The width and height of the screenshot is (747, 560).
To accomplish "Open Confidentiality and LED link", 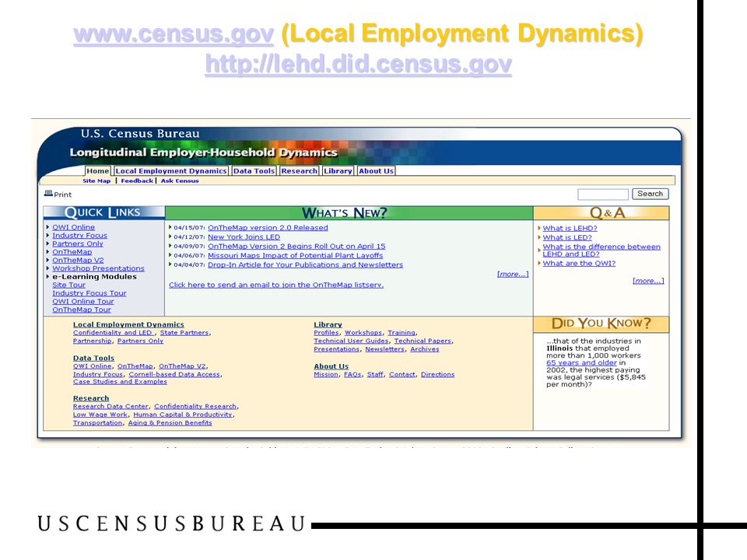I will [114, 333].
